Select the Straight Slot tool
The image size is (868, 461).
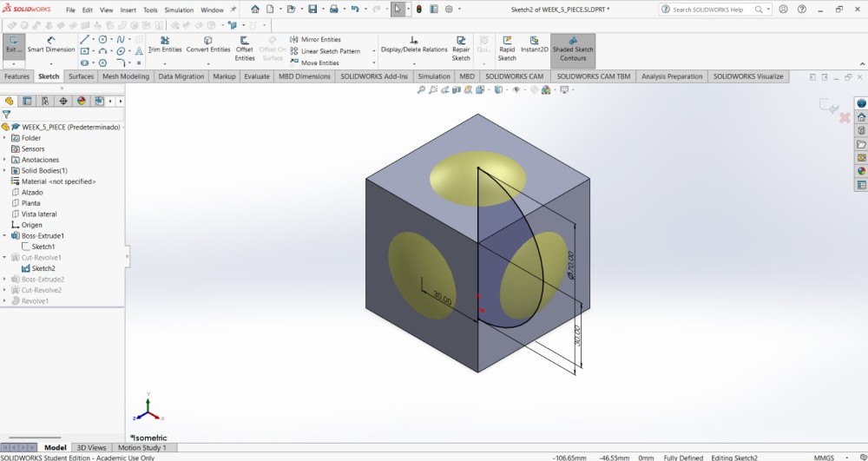pos(84,63)
